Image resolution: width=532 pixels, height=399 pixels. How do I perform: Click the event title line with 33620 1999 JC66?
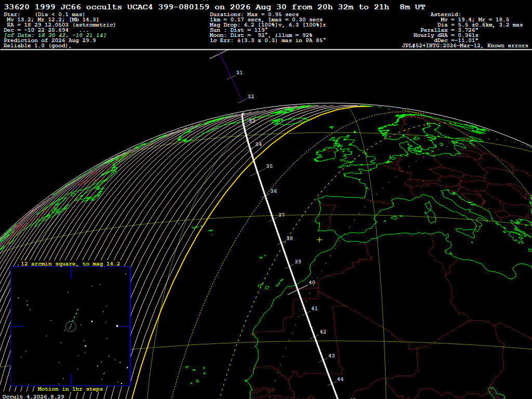click(215, 7)
